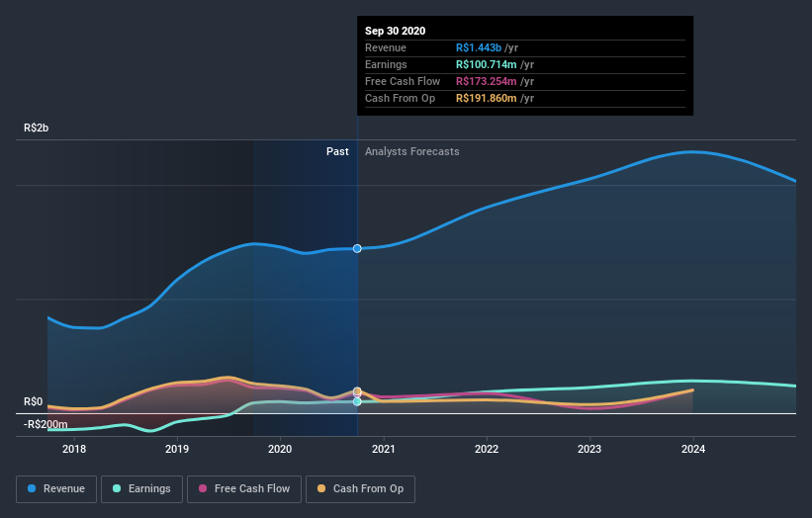
Task: Click the R$0 y-axis label
Action: click(x=34, y=402)
